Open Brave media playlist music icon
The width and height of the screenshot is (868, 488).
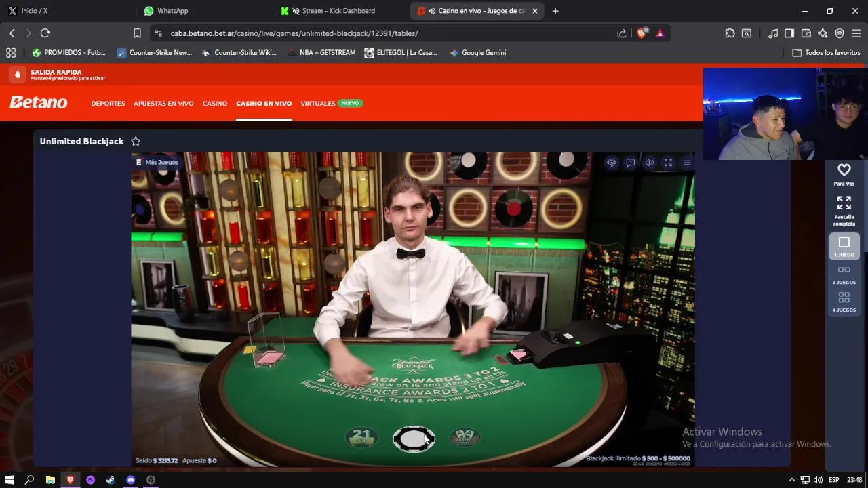[x=773, y=33]
